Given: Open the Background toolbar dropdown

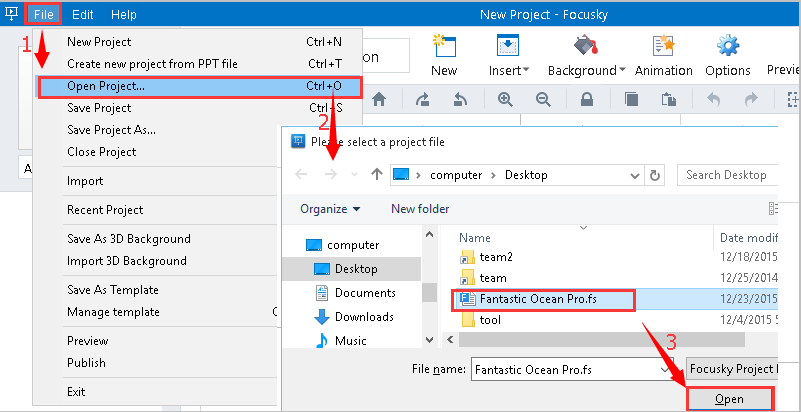Looking at the screenshot, I should tap(586, 55).
